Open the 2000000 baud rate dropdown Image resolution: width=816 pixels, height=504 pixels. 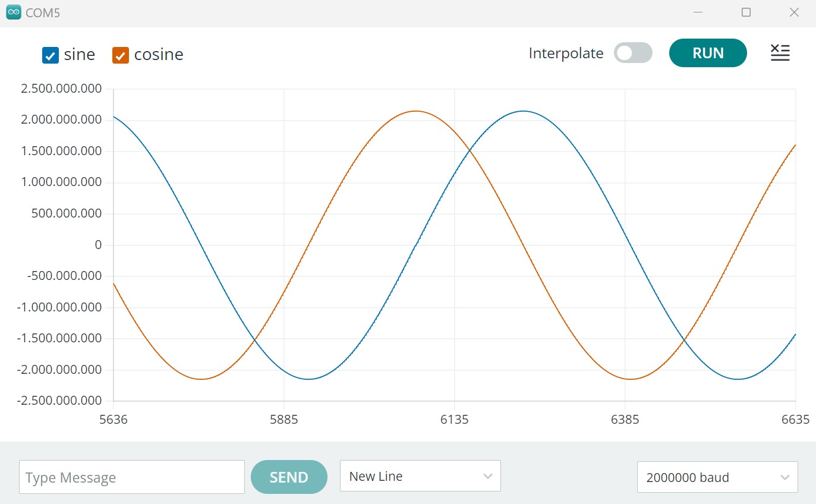(x=717, y=477)
